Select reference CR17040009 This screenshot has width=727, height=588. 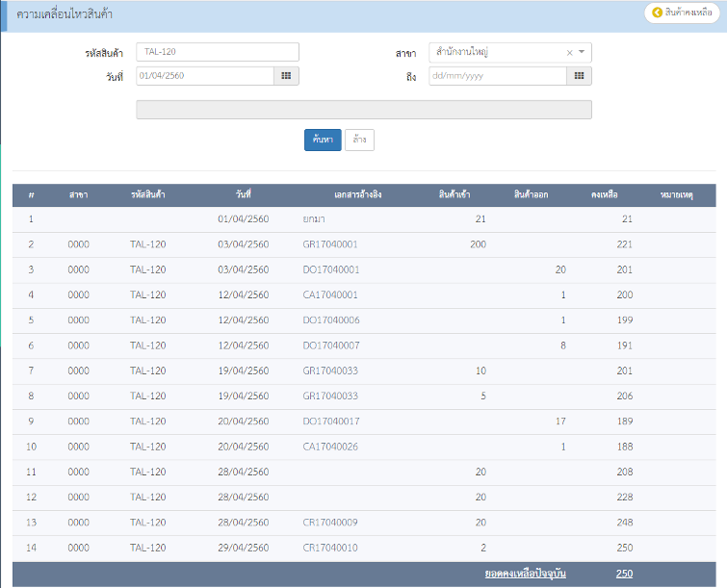(330, 523)
